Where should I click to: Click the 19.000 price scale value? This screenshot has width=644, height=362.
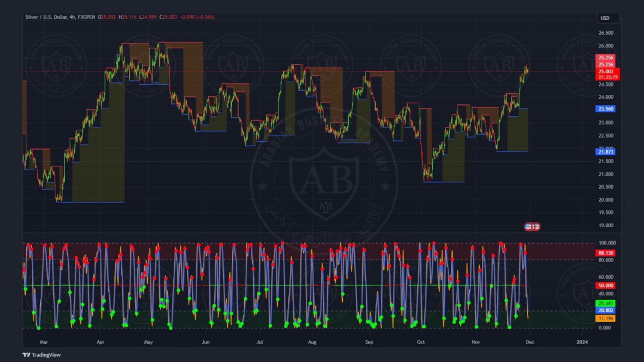coord(606,226)
